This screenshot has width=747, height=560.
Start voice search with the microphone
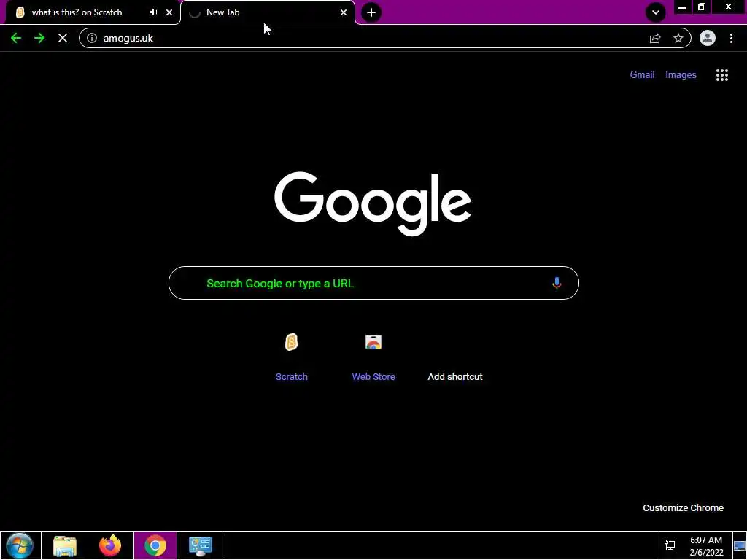pyautogui.click(x=557, y=283)
